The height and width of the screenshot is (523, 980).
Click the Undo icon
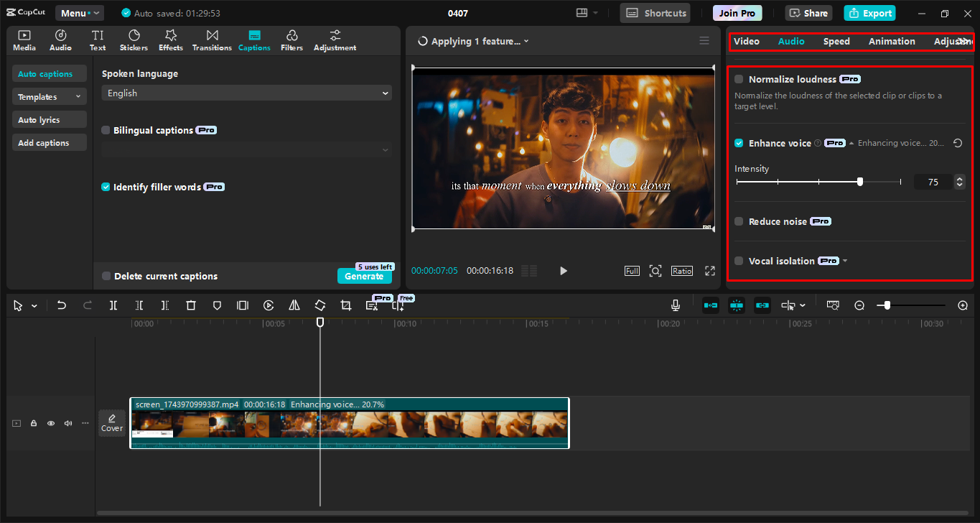61,305
